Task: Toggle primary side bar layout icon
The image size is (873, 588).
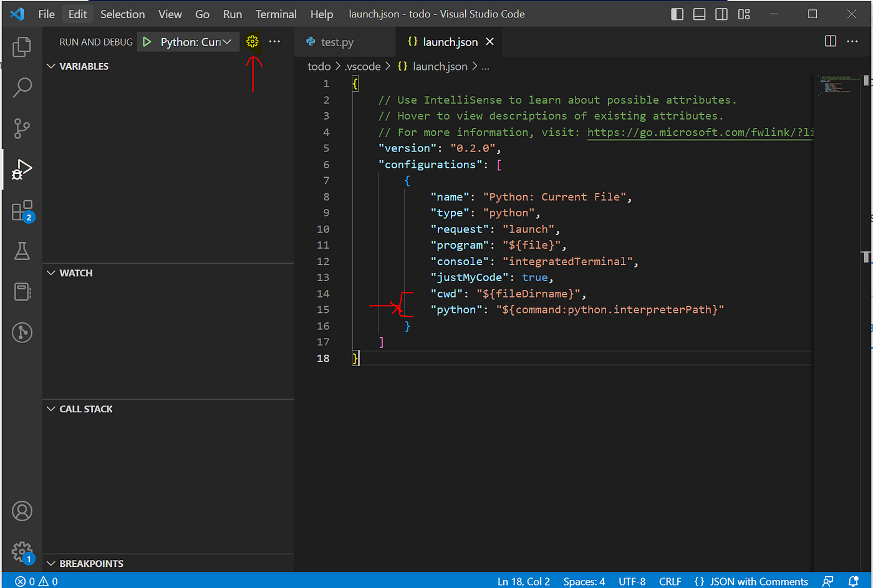Action: coord(677,14)
